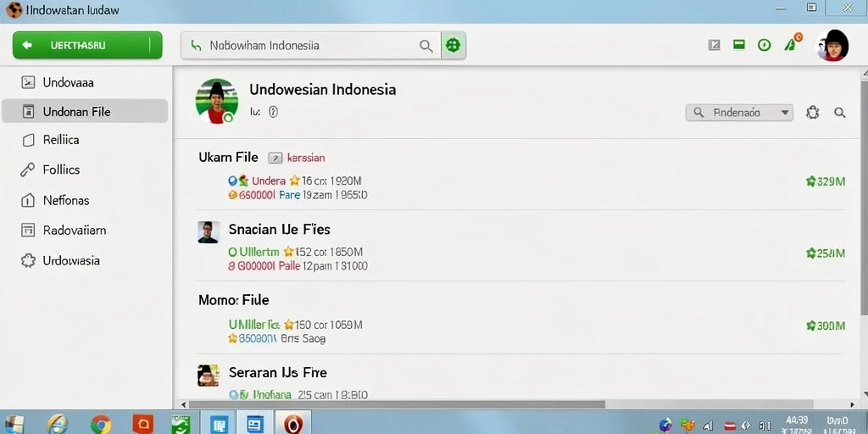This screenshot has height=434, width=868.
Task: Open the Momo: Fiule entry
Action: (234, 300)
